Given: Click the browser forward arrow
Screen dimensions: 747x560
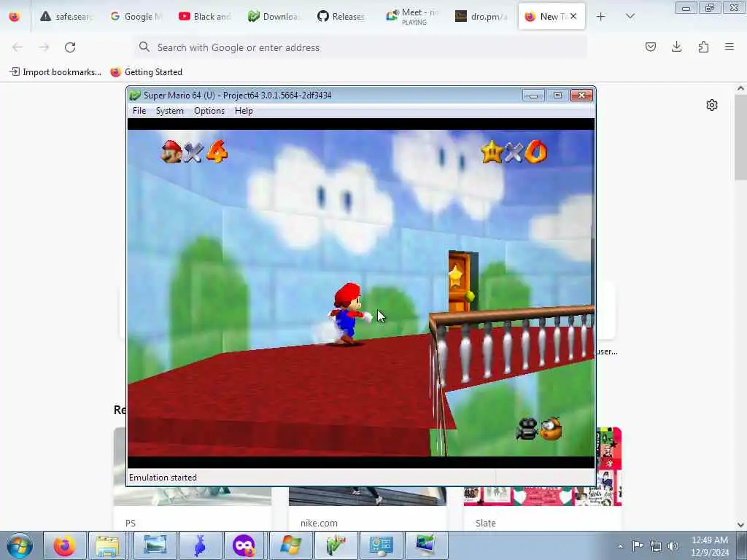Looking at the screenshot, I should [44, 47].
